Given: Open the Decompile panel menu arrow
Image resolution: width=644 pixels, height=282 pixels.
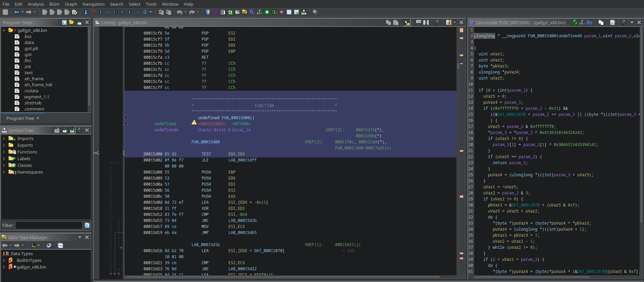Looking at the screenshot, I should 632,22.
